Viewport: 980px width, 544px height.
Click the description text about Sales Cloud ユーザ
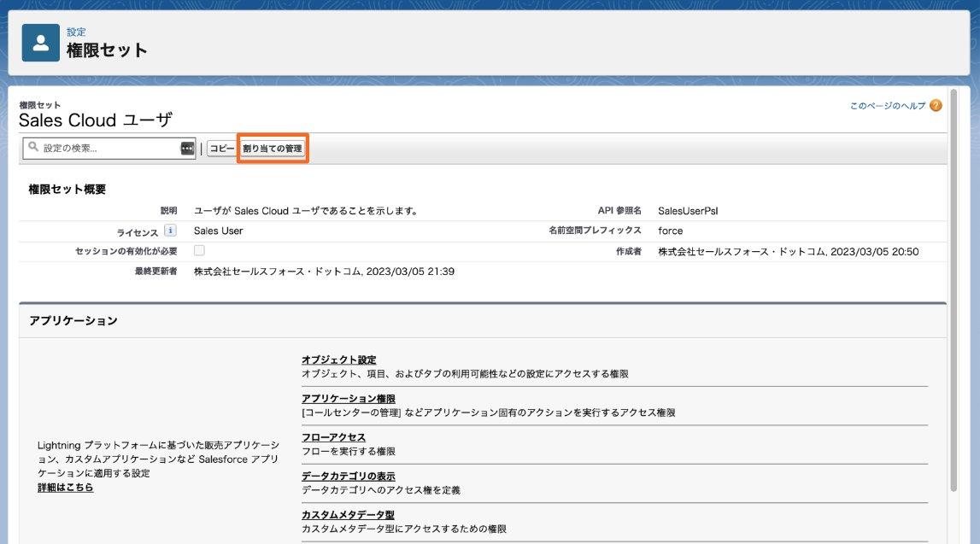click(306, 211)
